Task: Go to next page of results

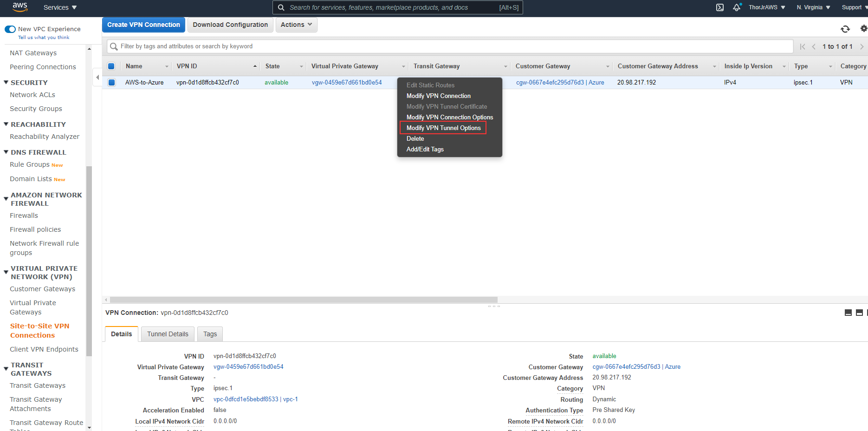Action: [x=862, y=46]
